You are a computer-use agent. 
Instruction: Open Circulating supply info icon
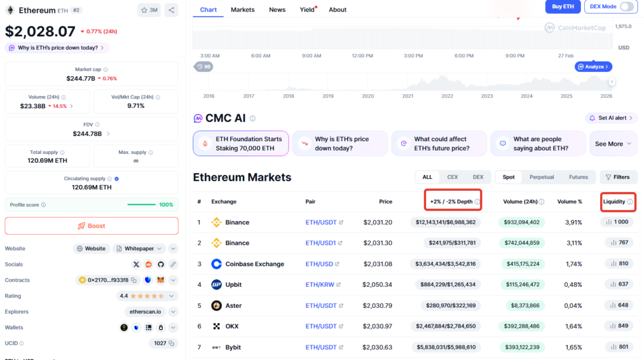pos(109,179)
